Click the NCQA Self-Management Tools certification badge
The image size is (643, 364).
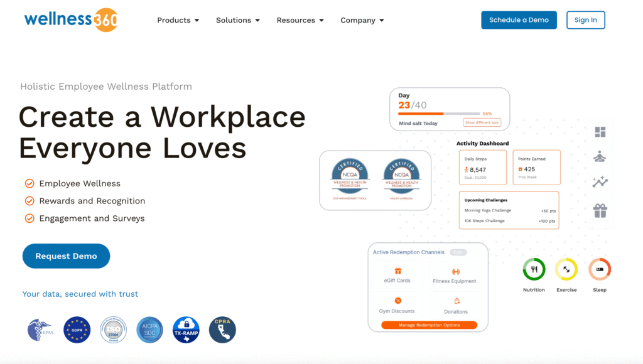coord(350,179)
